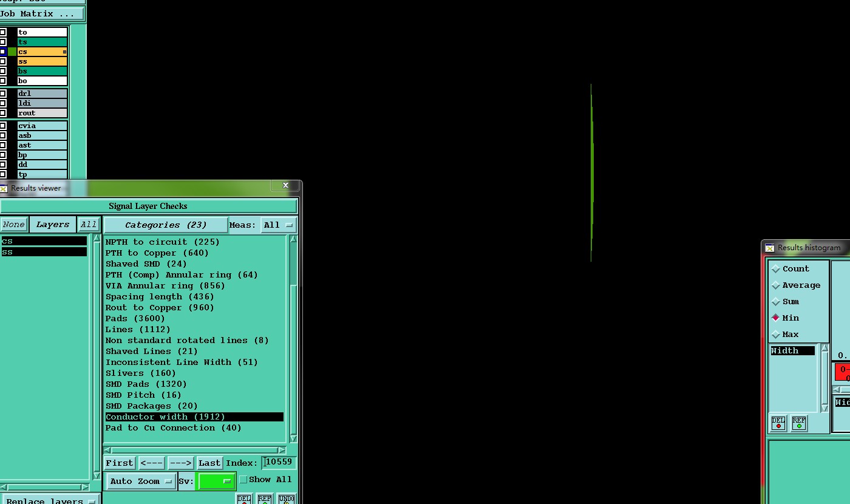This screenshot has width=850, height=504.
Task: Click the UNDO icon in Results viewer
Action: tap(287, 499)
